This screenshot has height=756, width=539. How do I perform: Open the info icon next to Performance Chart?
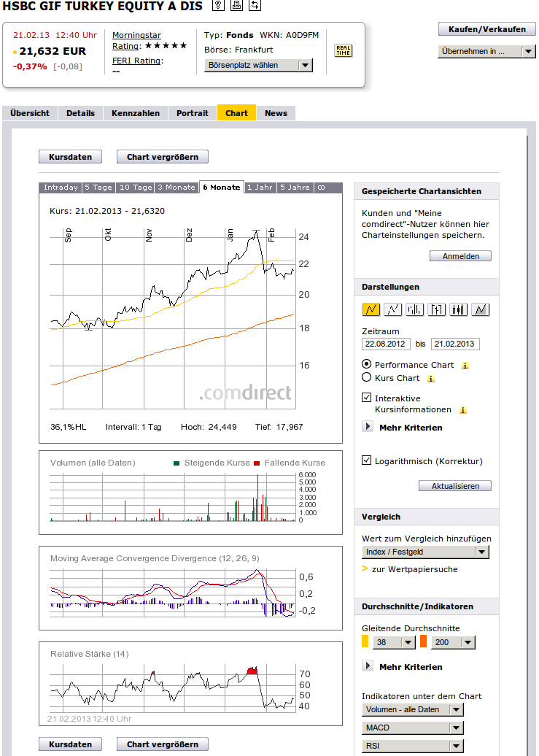click(465, 366)
